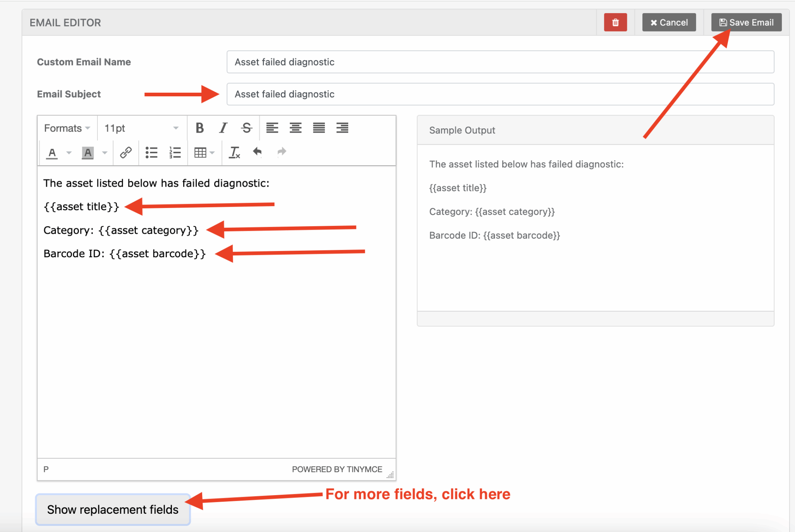Viewport: 795px width, 532px height.
Task: Clear formatting with the Tx icon
Action: pyautogui.click(x=234, y=152)
